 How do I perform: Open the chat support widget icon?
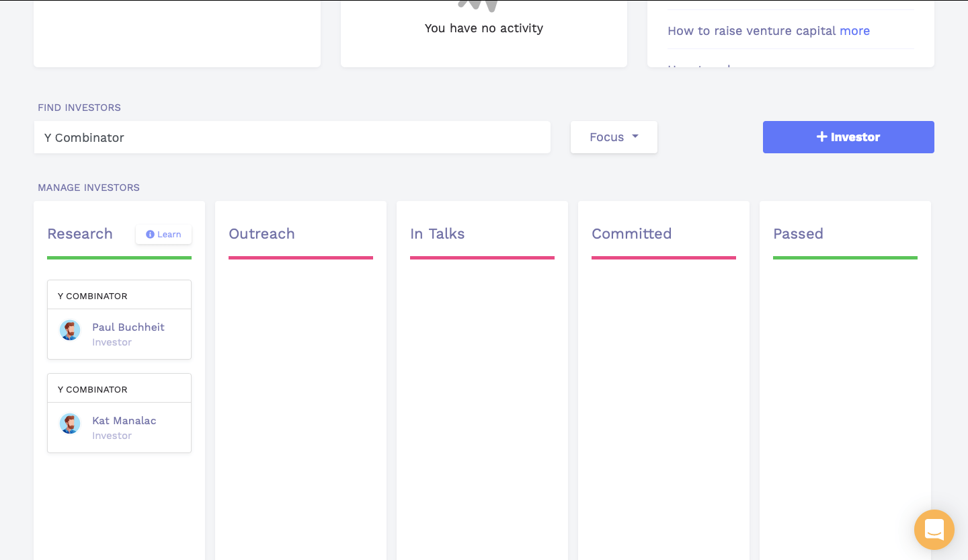click(934, 530)
